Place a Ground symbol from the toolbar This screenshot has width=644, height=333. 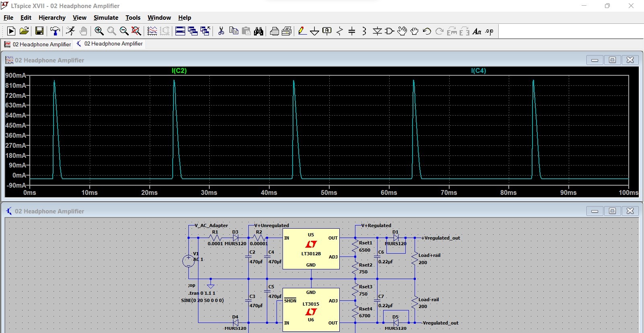coord(315,31)
